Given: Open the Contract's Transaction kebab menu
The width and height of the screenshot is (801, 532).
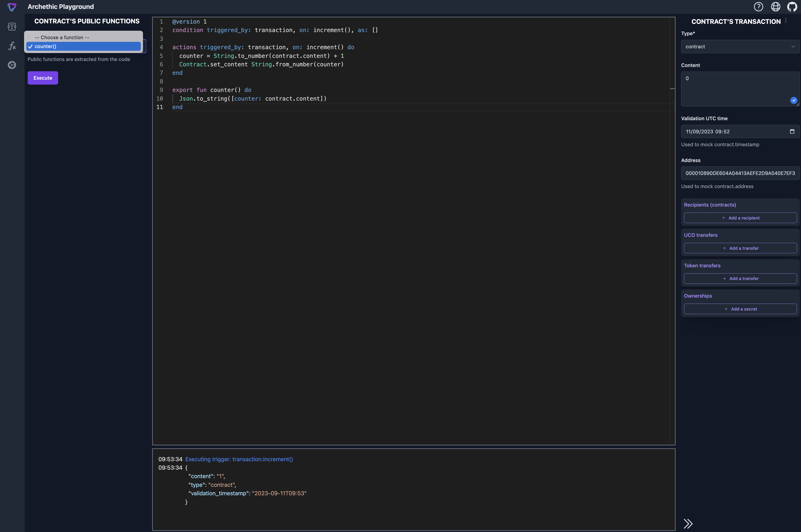Looking at the screenshot, I should point(786,21).
